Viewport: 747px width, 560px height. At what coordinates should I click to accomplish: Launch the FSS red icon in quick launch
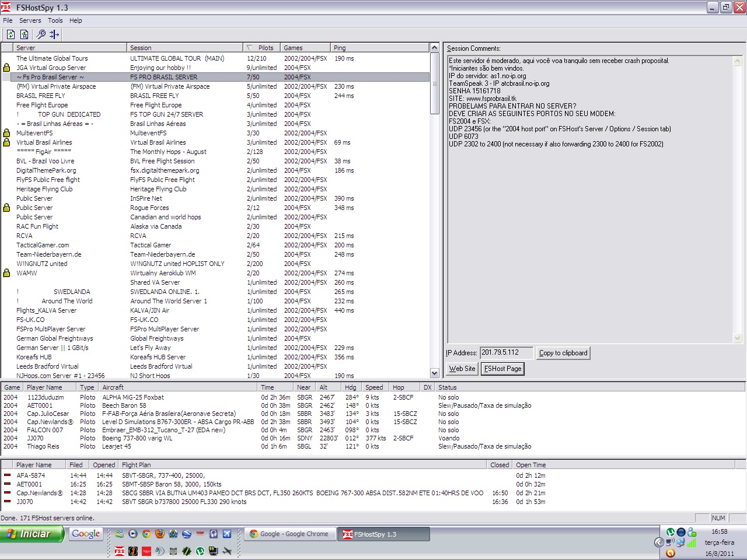[x=119, y=551]
